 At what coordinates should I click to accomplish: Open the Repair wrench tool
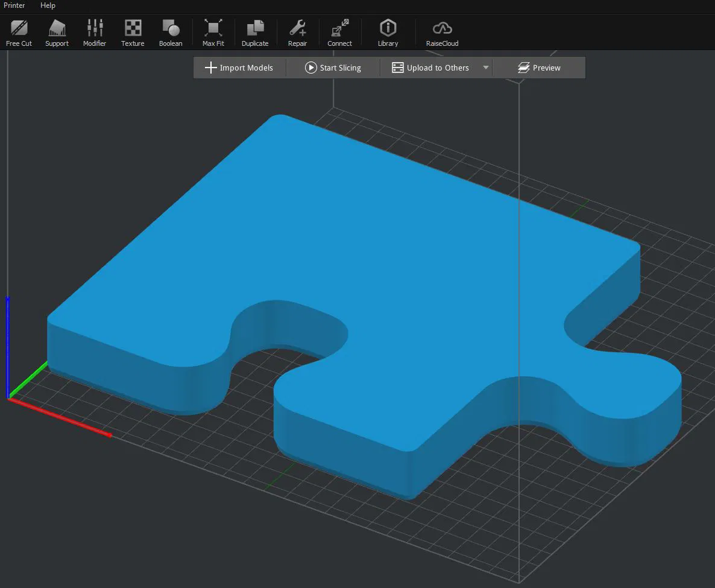(297, 28)
